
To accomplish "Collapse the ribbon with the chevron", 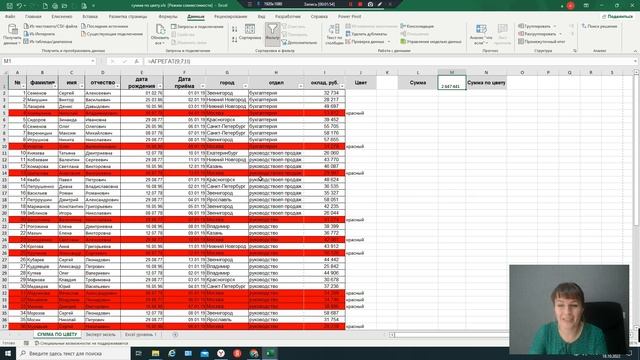I will pos(635,51).
